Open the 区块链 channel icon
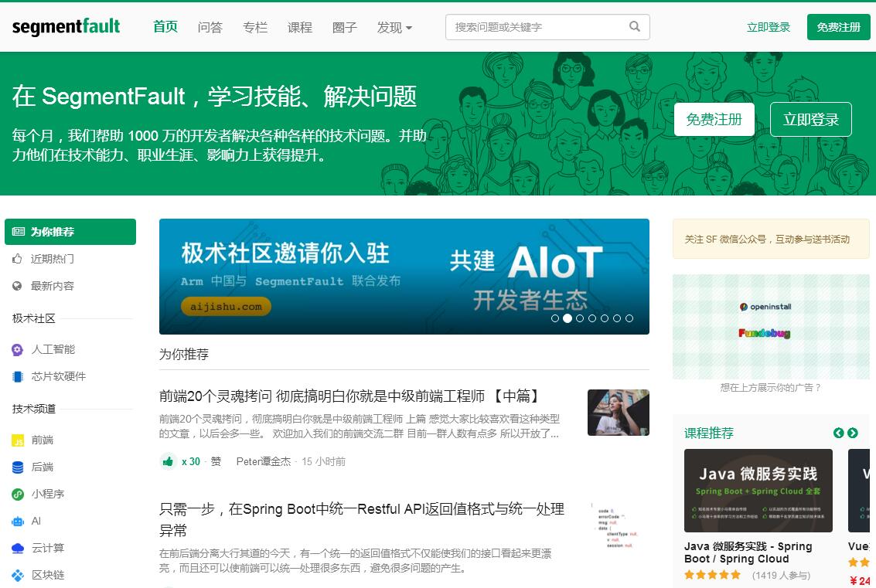 18,576
